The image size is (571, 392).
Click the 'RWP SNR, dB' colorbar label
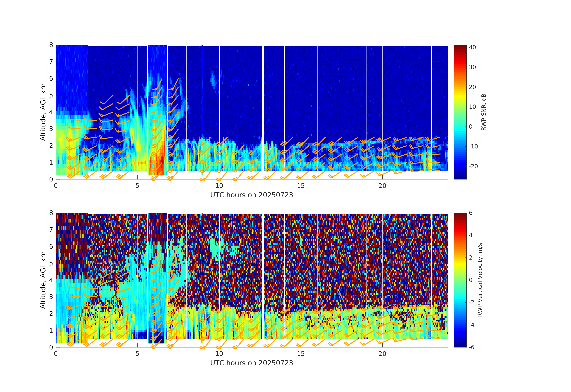[483, 112]
